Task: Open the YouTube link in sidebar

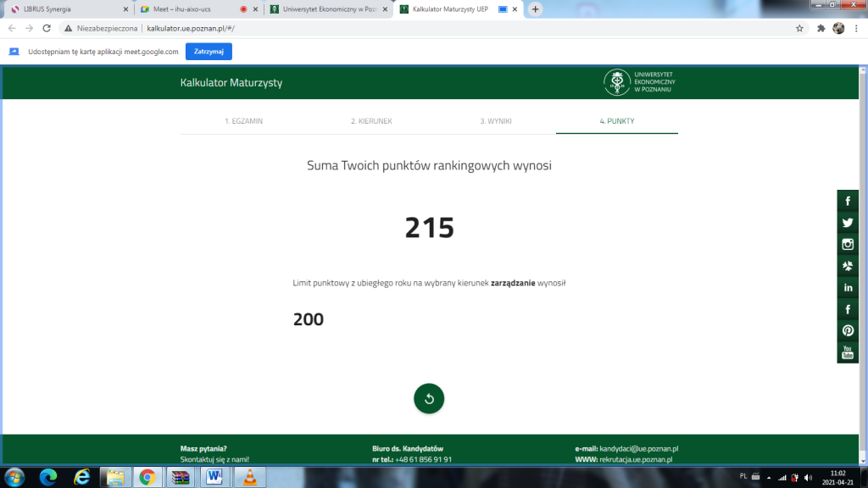Action: click(848, 352)
